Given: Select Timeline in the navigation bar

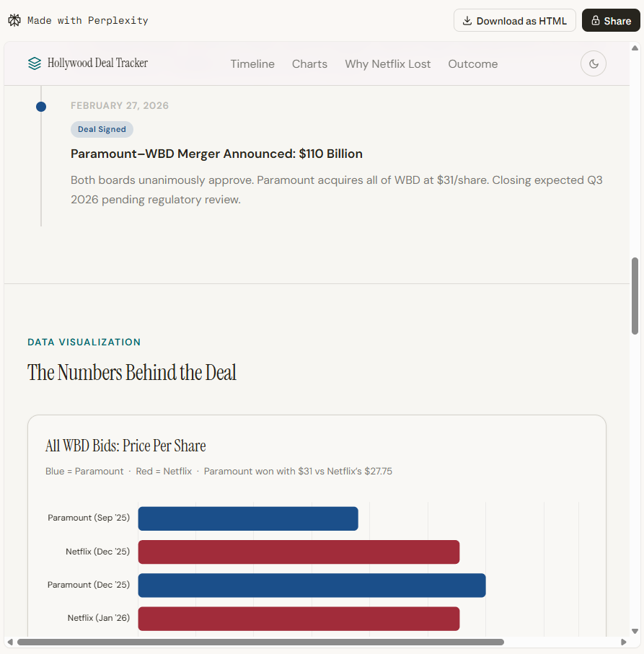Looking at the screenshot, I should click(252, 63).
